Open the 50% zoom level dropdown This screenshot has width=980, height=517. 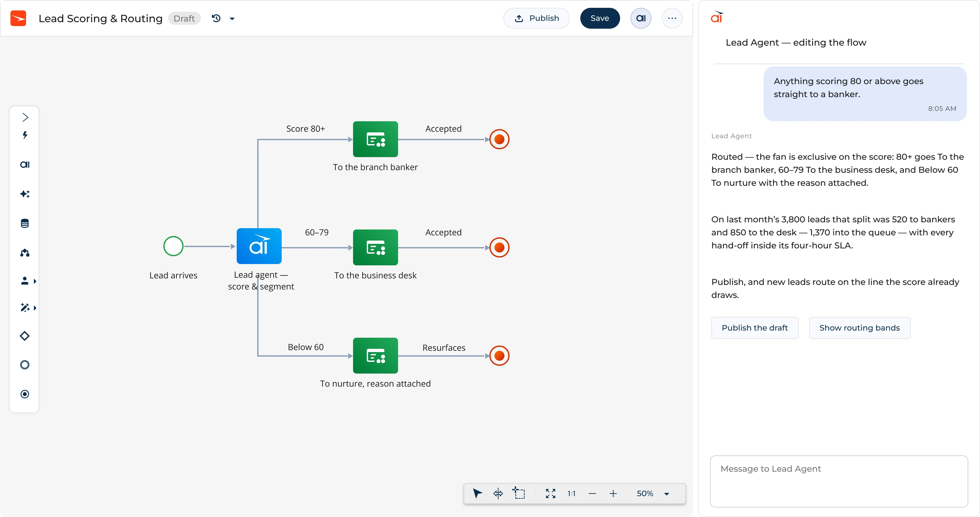click(653, 494)
